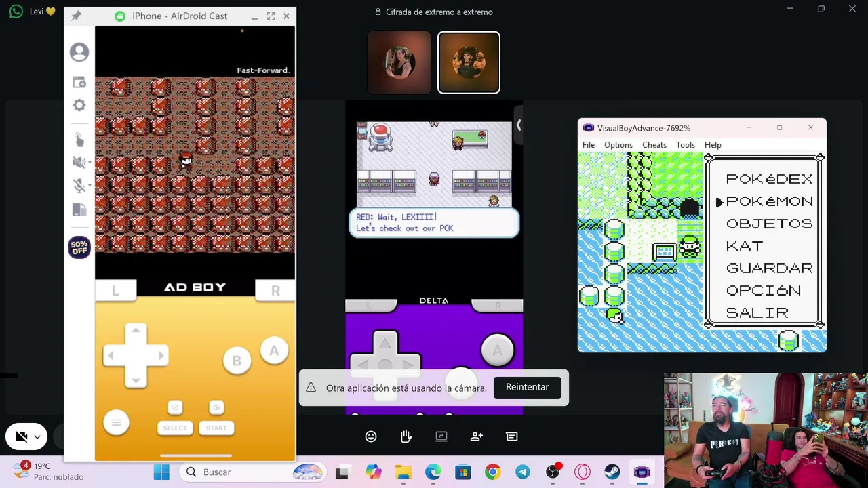Viewport: 868px width, 488px height.
Task: Open Help menu in VisualBoyAdvance
Action: click(713, 145)
